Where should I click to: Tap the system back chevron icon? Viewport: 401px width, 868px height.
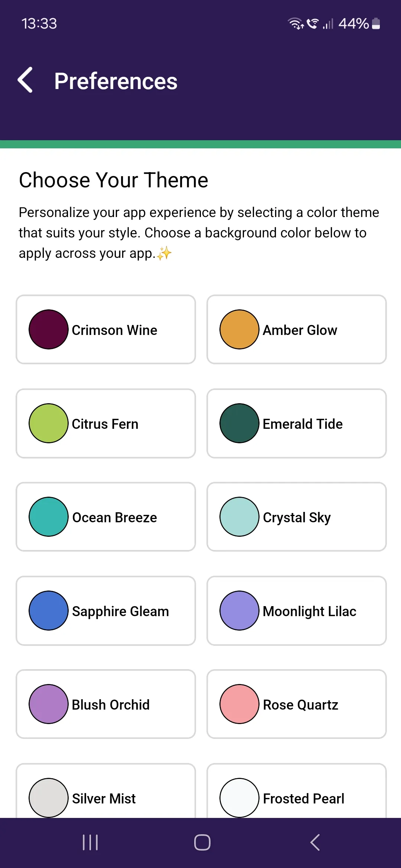pyautogui.click(x=315, y=842)
